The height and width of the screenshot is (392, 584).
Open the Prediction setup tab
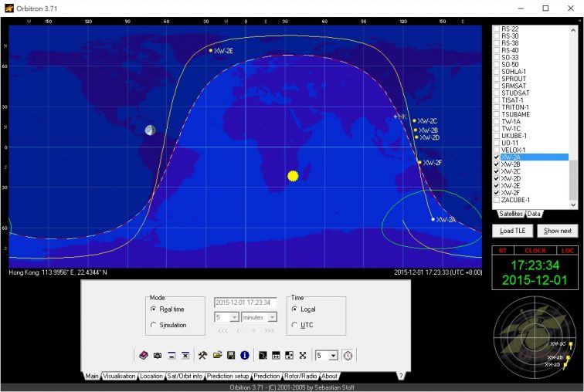pyautogui.click(x=228, y=377)
